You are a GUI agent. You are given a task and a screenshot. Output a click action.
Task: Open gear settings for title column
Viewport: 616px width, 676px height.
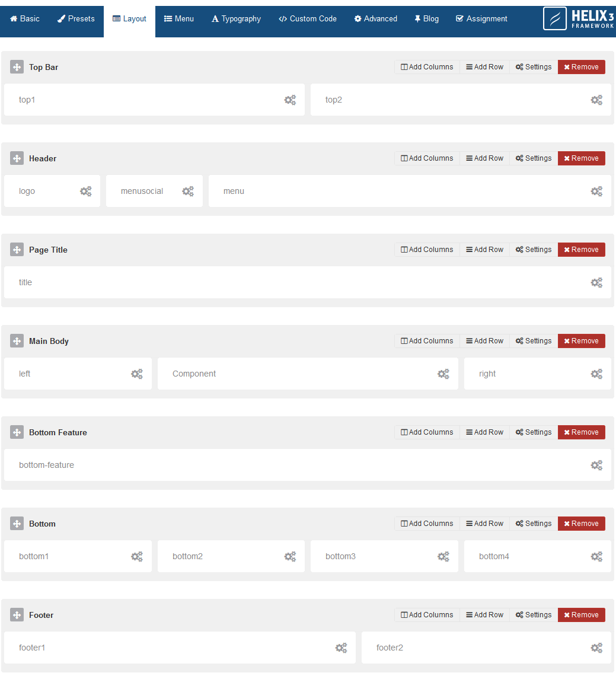click(596, 283)
